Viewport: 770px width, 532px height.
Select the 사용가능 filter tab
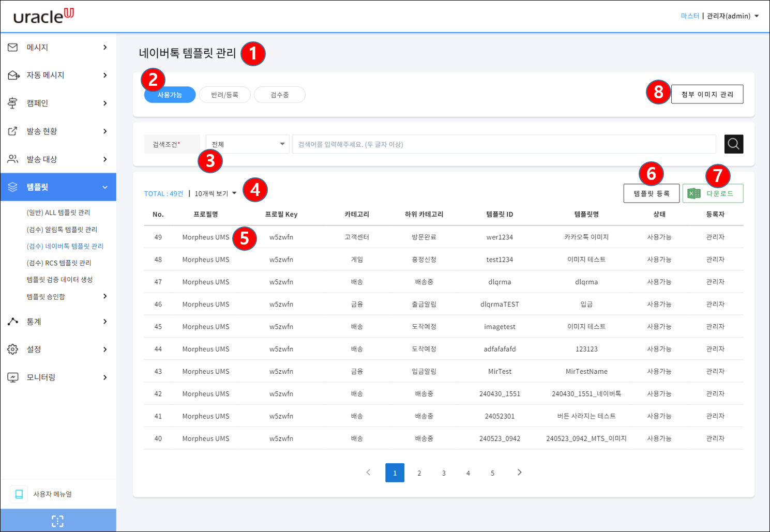[170, 95]
